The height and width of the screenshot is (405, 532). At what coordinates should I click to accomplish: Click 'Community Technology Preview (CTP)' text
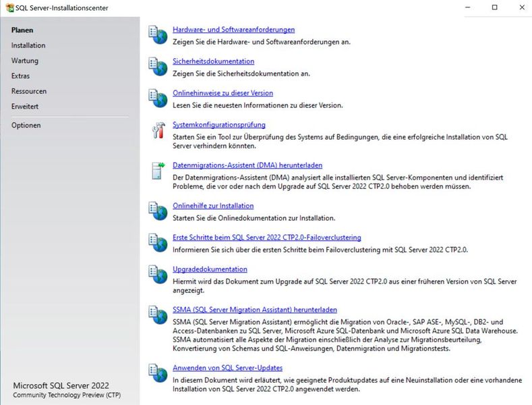[67, 395]
